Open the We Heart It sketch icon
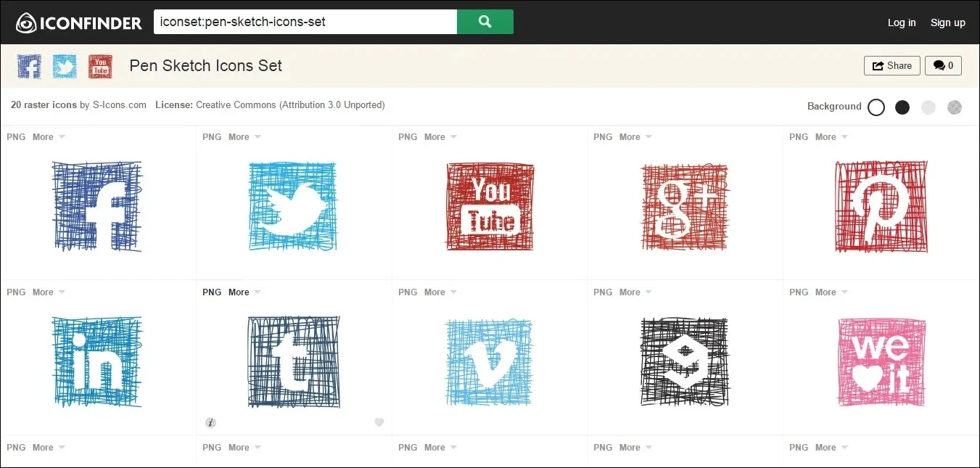The height and width of the screenshot is (468, 980). coord(881,361)
